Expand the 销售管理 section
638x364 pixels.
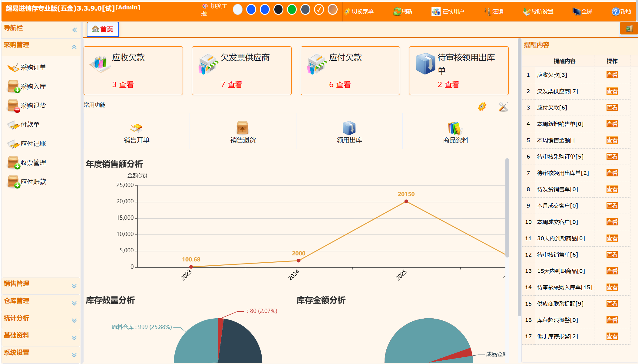[x=74, y=286]
